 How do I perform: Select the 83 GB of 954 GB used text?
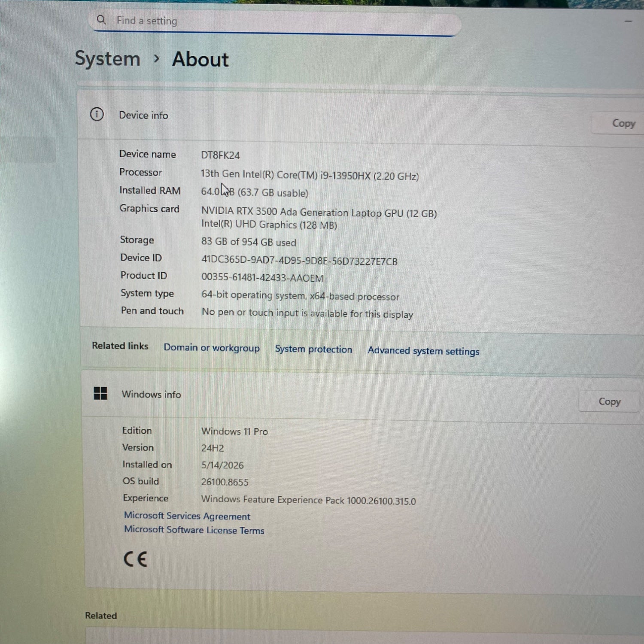(249, 242)
